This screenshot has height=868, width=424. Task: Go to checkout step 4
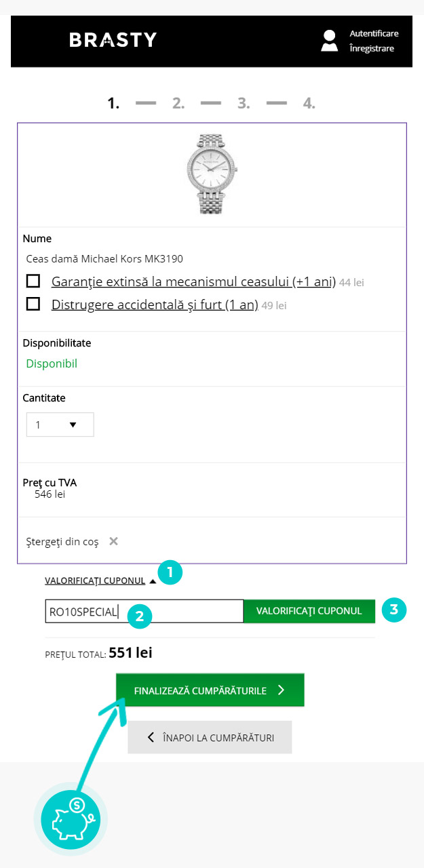[309, 104]
